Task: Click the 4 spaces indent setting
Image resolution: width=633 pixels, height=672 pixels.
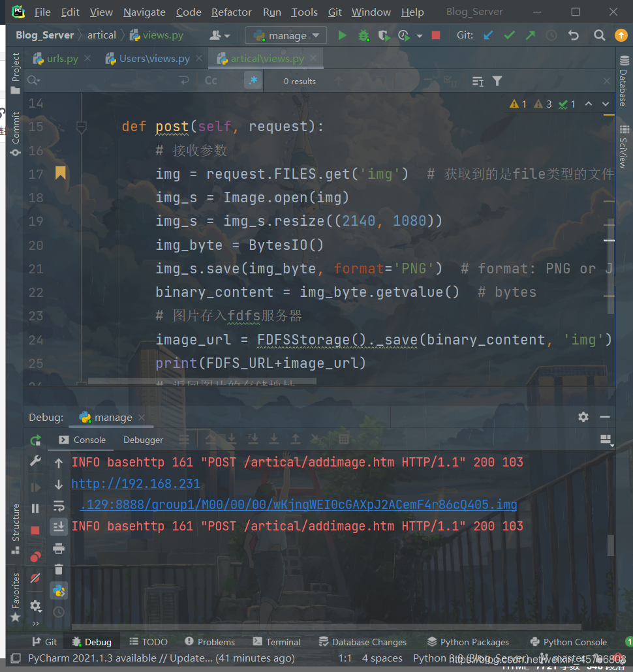Action: [x=382, y=658]
